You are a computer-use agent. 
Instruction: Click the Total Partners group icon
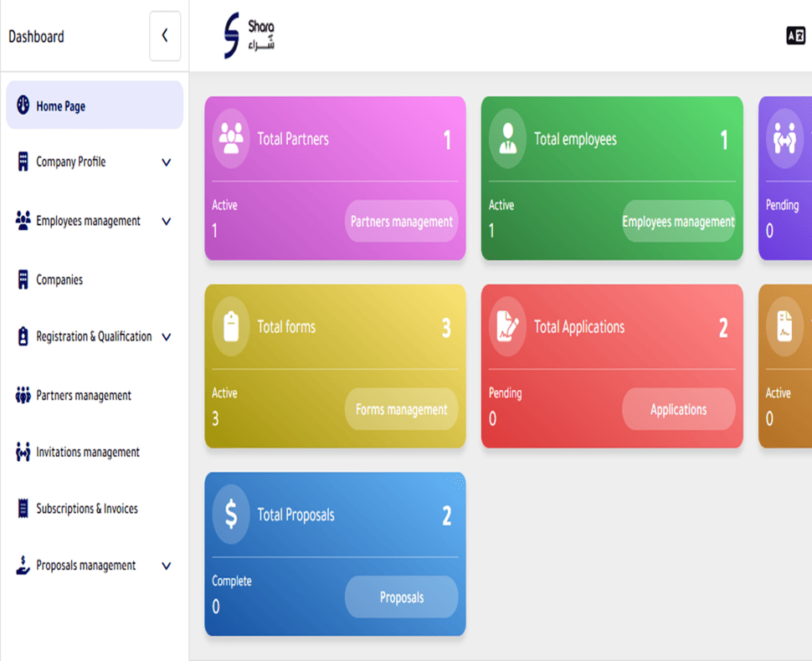tap(231, 138)
